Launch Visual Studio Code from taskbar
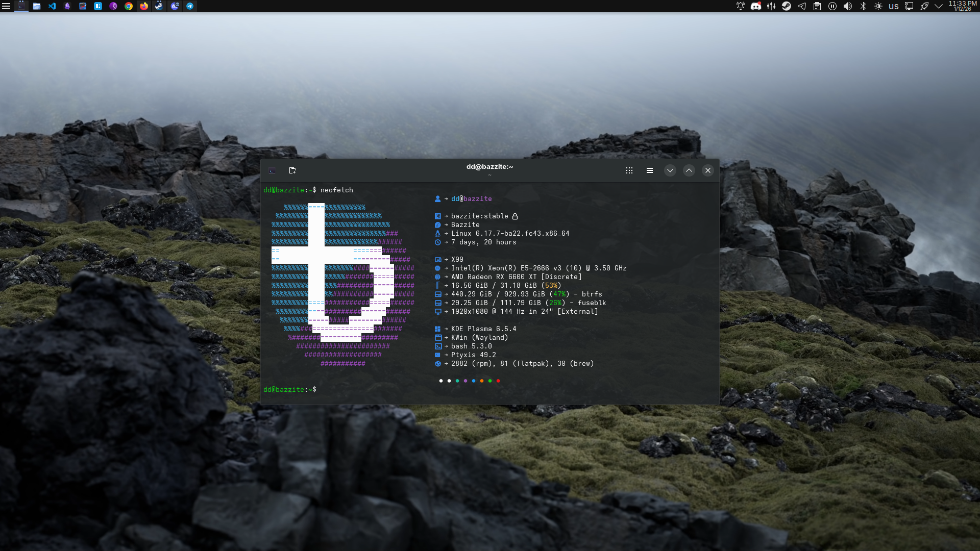 click(x=52, y=6)
